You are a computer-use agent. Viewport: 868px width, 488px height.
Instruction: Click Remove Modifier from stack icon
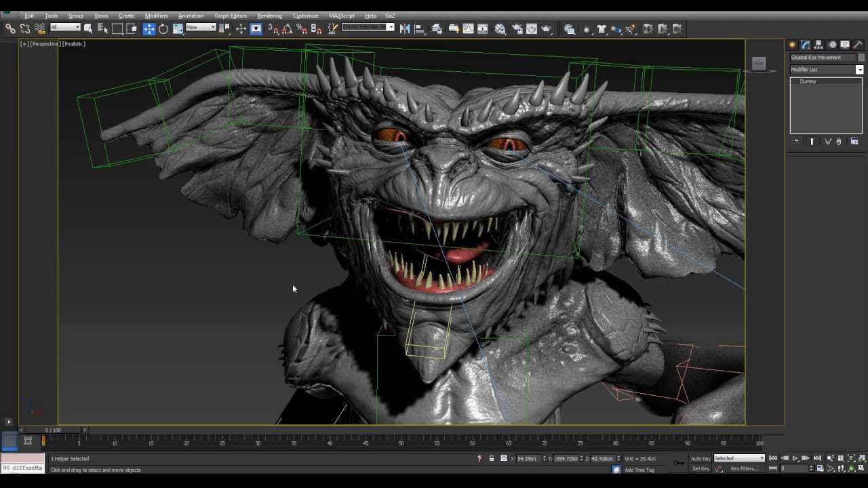(x=839, y=142)
